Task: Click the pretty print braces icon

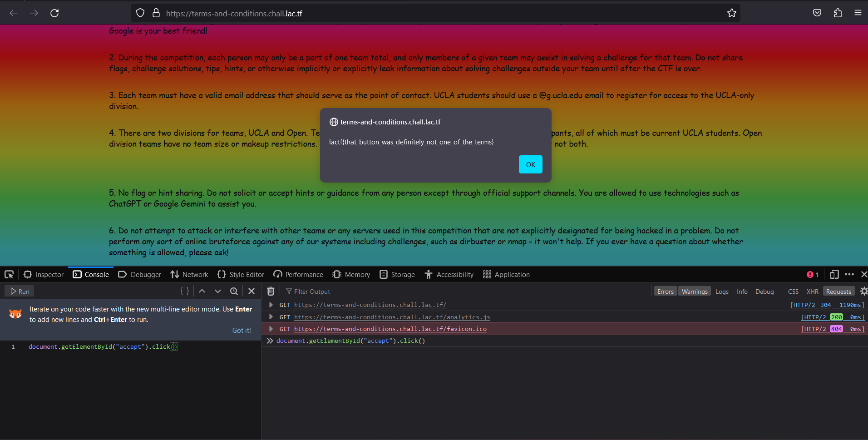Action: tap(184, 291)
